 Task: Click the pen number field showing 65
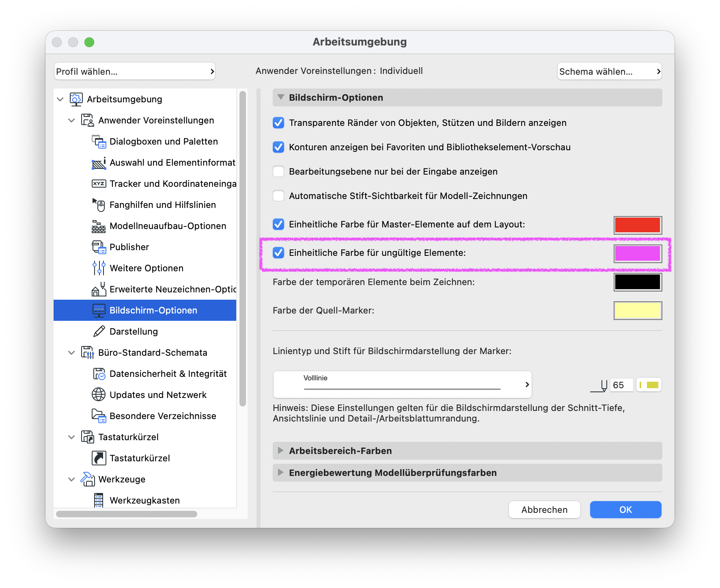(621, 385)
